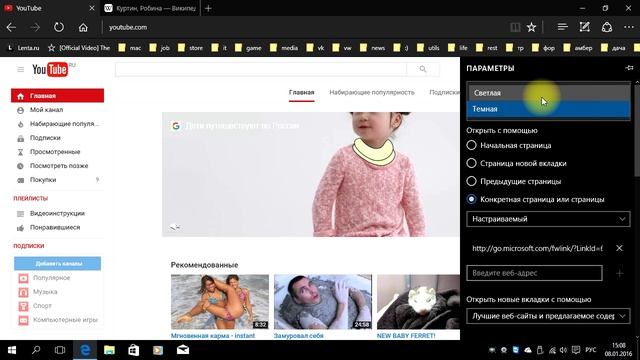Go back with the browser back arrow
The width and height of the screenshot is (640, 360).
click(x=11, y=27)
